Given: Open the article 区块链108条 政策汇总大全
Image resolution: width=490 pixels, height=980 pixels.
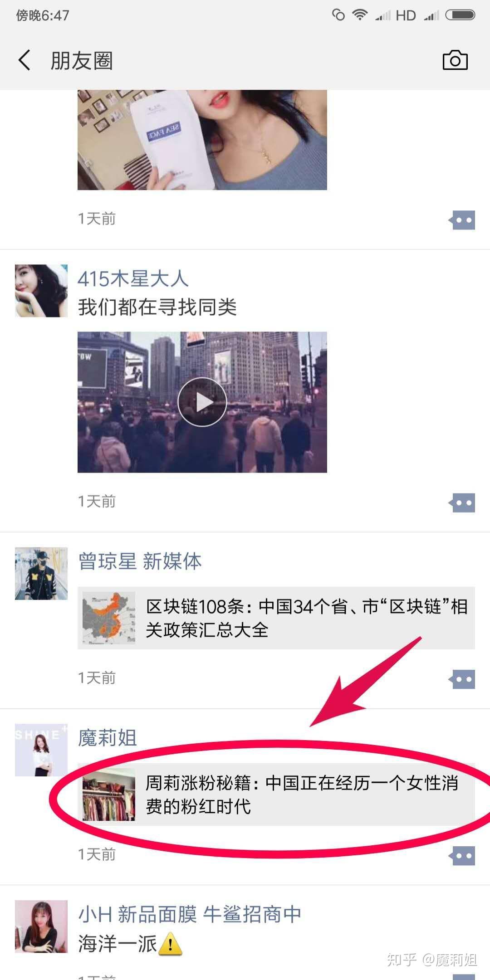Looking at the screenshot, I should [276, 618].
